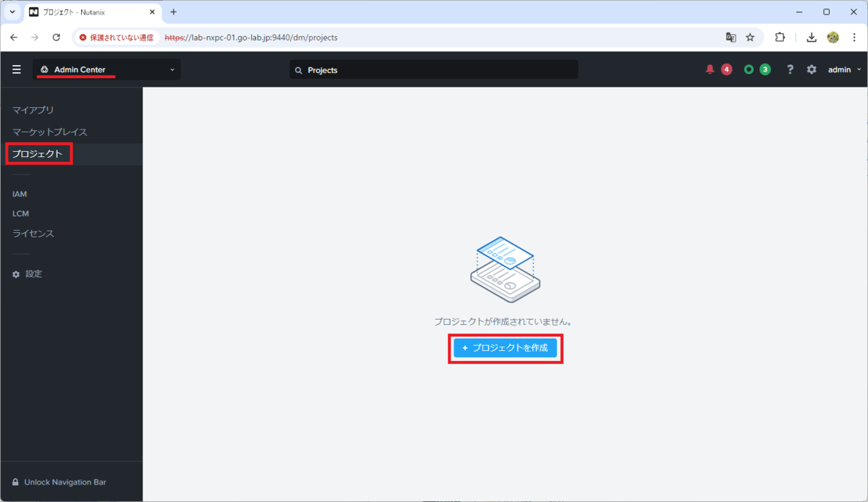The width and height of the screenshot is (868, 502).
Task: Click the search magnifier icon
Action: 298,70
